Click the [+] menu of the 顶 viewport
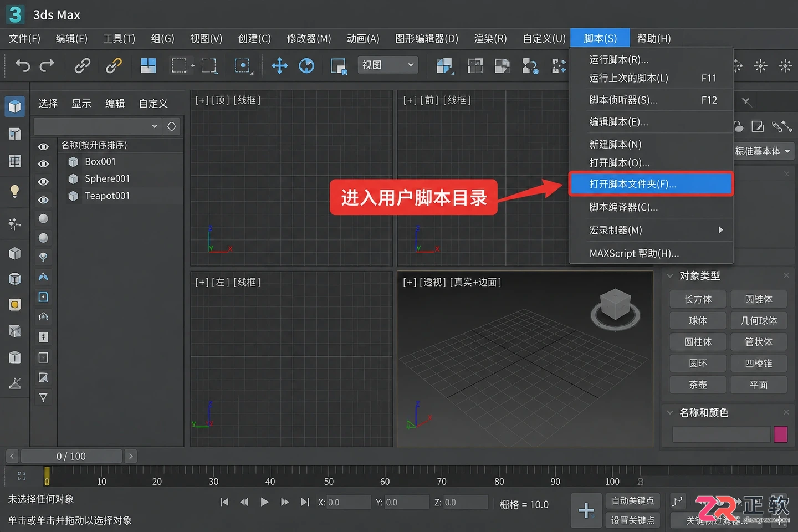 [202, 100]
